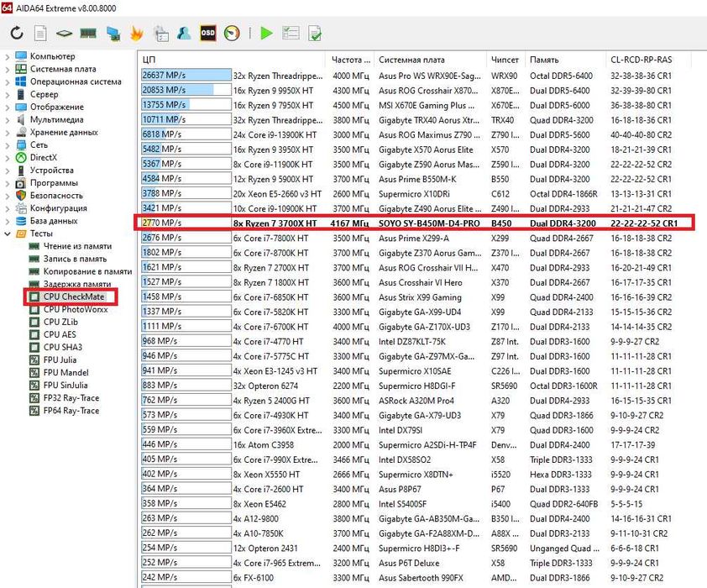Select Устройства in the tree

click(x=52, y=170)
